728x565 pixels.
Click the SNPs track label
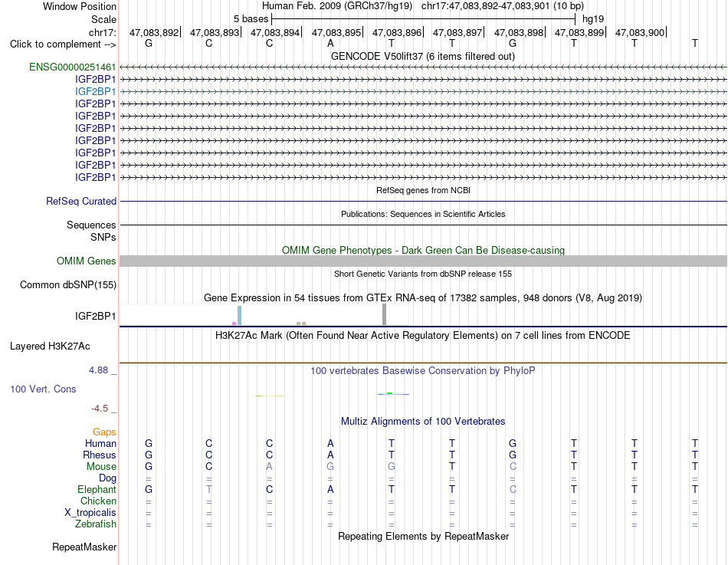pos(103,237)
